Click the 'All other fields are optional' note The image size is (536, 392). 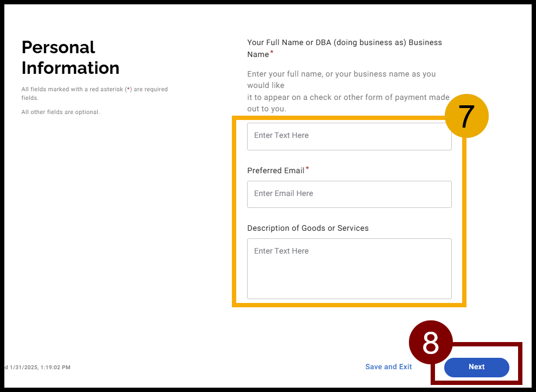(x=60, y=112)
